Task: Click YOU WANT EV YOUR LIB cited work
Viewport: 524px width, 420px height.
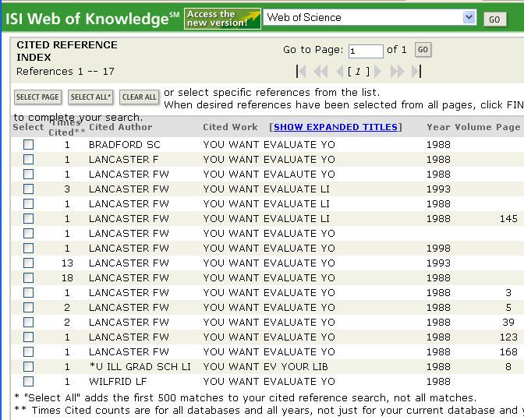Action: (265, 366)
